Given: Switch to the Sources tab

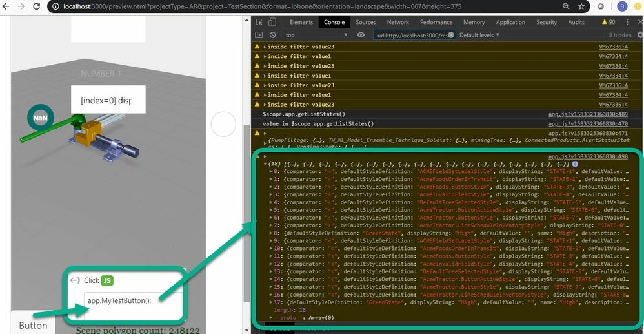Looking at the screenshot, I should coord(365,22).
